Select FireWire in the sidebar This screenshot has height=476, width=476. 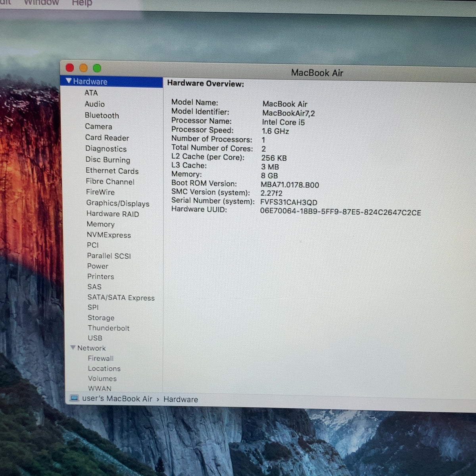(x=100, y=192)
